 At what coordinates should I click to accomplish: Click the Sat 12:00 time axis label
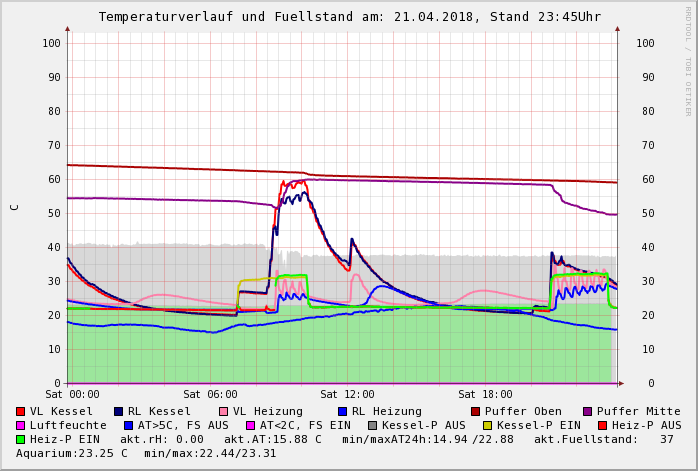pos(347,394)
